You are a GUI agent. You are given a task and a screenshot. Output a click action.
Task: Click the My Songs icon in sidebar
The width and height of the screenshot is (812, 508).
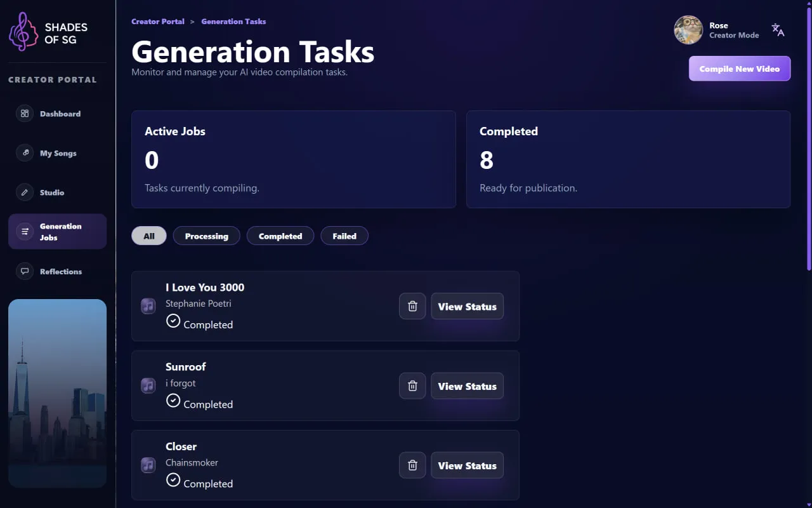[25, 153]
